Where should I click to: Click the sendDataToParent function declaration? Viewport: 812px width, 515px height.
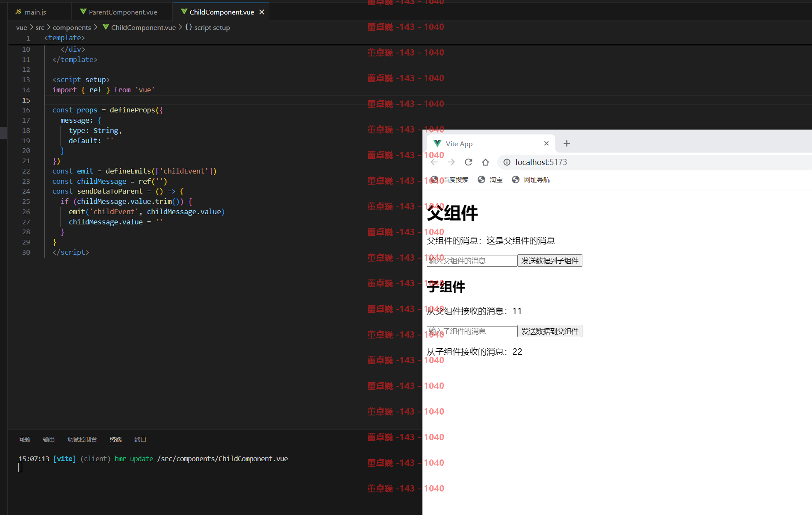tap(118, 191)
